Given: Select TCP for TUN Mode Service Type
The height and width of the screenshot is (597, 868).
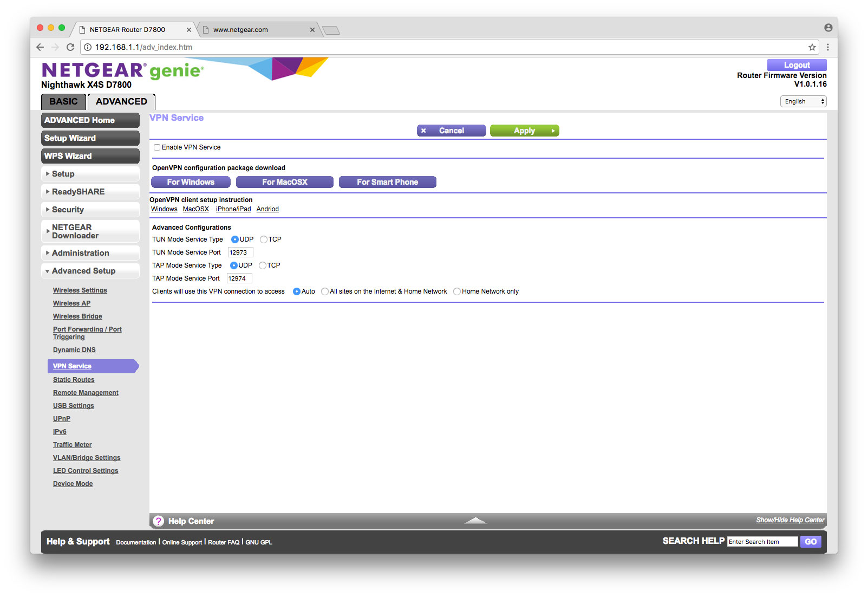Looking at the screenshot, I should pyautogui.click(x=264, y=239).
